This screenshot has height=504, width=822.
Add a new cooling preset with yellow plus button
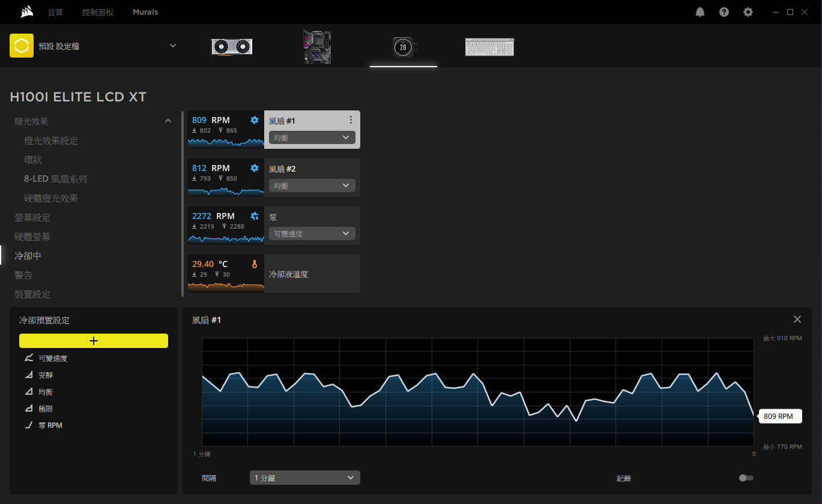94,341
